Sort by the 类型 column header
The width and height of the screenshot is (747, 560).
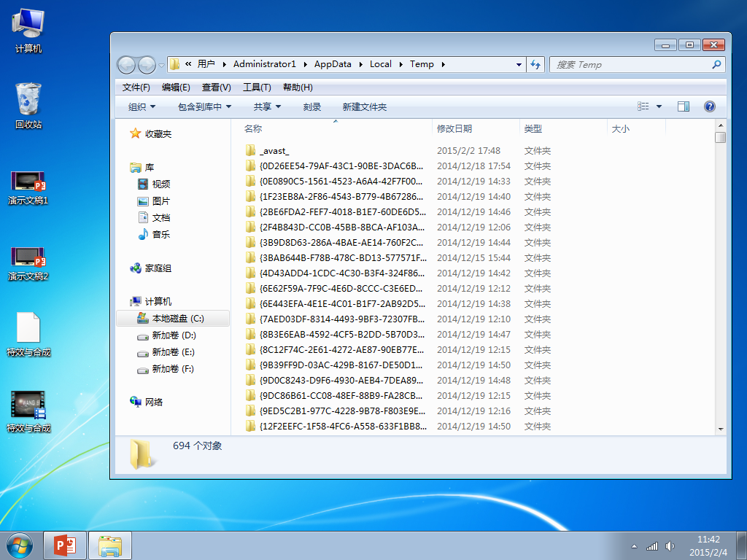(x=563, y=128)
